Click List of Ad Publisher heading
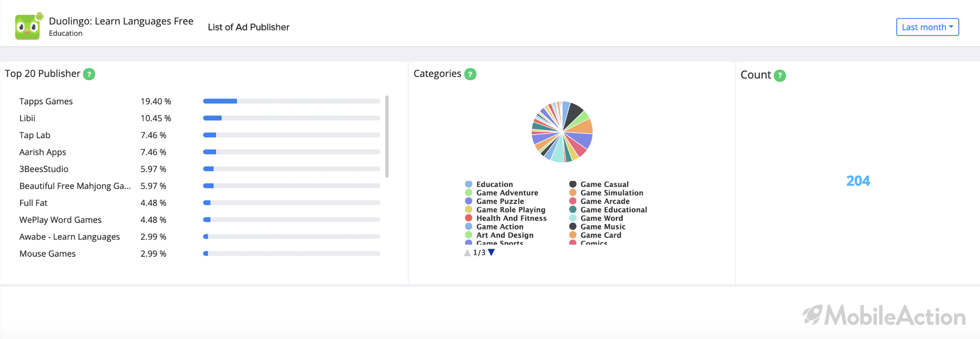Screen dimensions: 980x339 [x=249, y=27]
